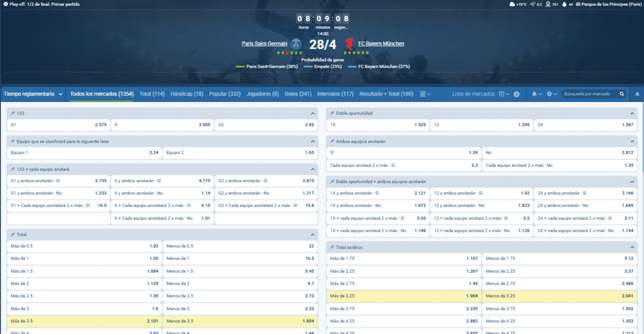Select Más de 3.5 at 2.101
This screenshot has height=334, width=644.
coord(84,321)
